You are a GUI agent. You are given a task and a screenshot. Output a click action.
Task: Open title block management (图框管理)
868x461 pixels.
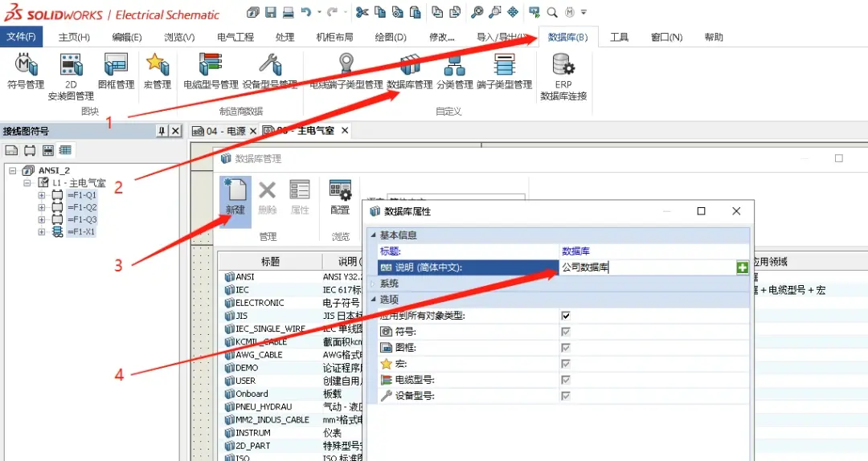tap(117, 71)
